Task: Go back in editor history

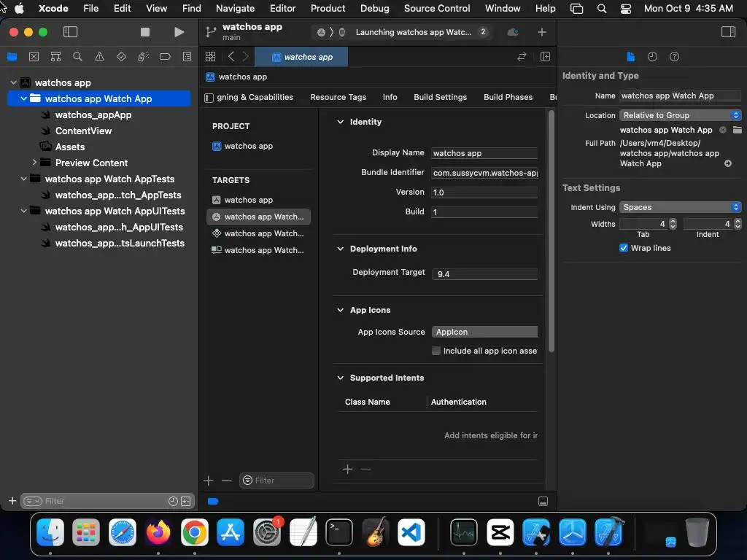Action: 231,57
